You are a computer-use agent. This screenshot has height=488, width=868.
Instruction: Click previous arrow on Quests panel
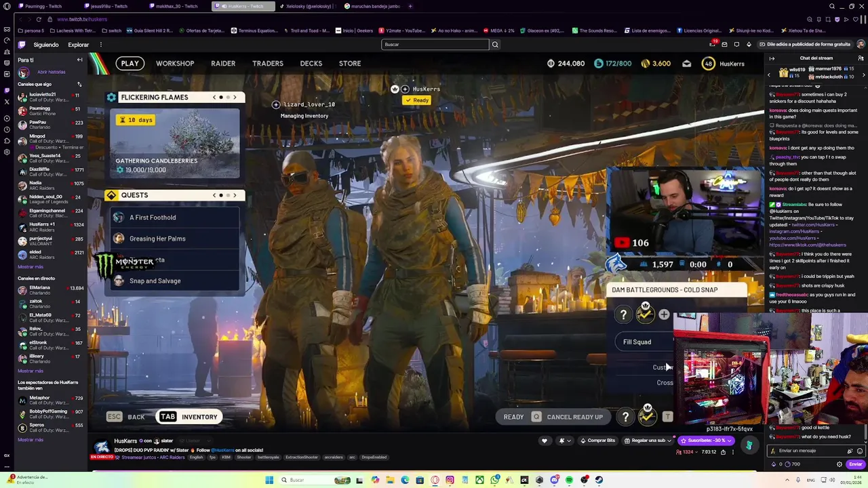point(214,195)
